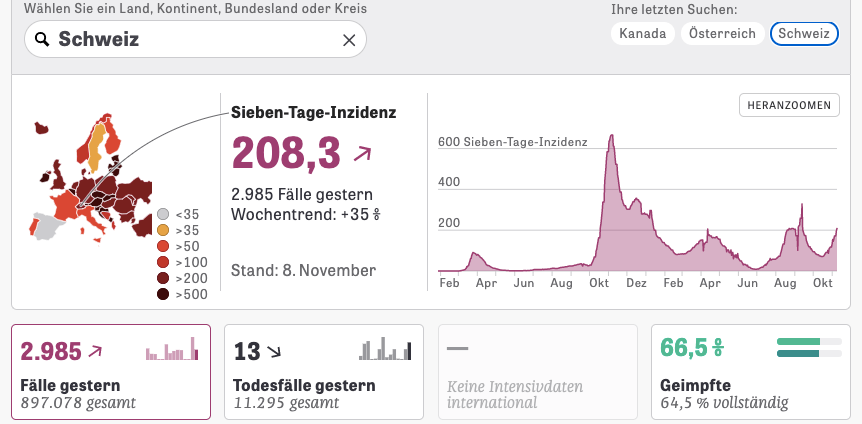Select the Österreich recent search
The width and height of the screenshot is (862, 424).
pos(721,33)
